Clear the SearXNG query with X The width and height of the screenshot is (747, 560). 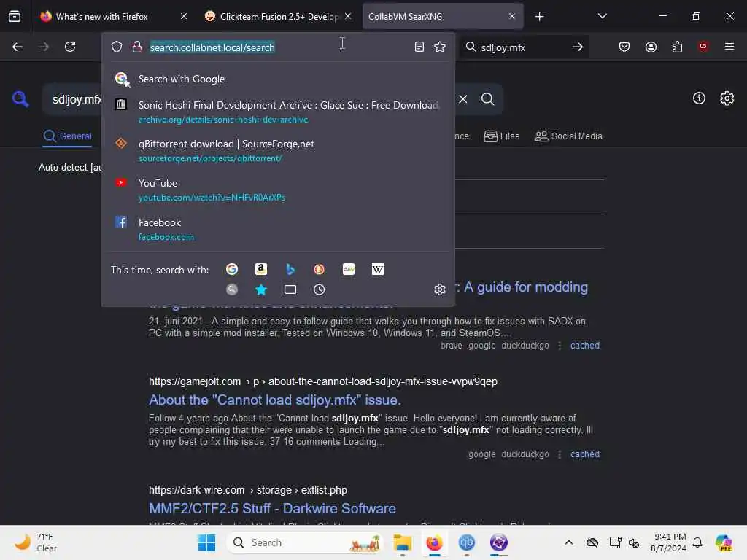tap(463, 99)
